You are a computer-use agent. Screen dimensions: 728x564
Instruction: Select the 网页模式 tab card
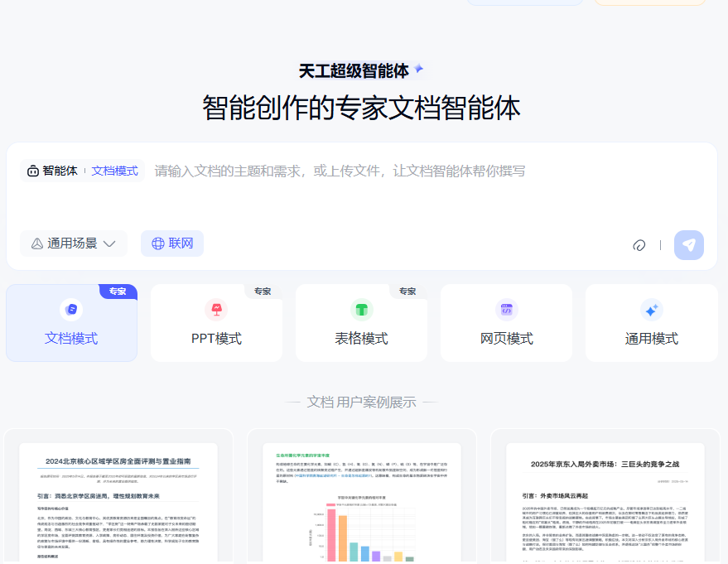click(x=507, y=323)
